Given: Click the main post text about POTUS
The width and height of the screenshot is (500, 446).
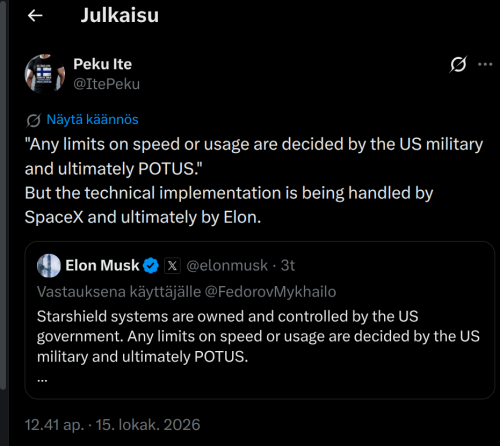Looking at the screenshot, I should pyautogui.click(x=254, y=181).
